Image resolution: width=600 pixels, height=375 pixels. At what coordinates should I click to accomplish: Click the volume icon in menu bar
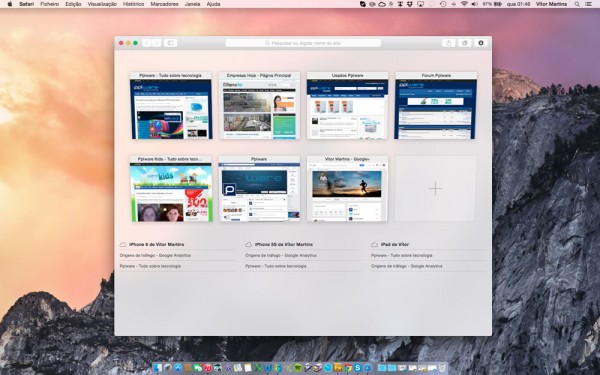(474, 4)
